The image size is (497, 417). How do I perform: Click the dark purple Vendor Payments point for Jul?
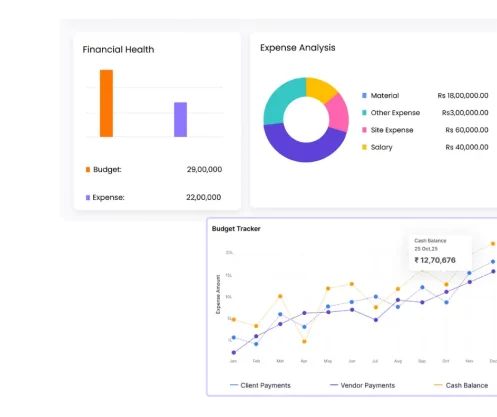376,320
